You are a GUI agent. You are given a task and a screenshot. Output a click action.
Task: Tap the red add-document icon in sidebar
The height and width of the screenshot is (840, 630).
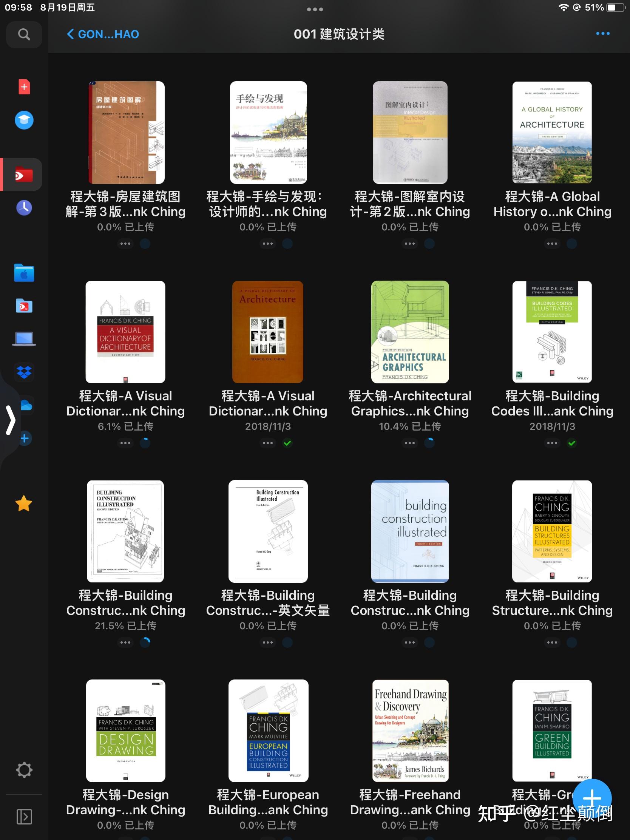point(24,87)
